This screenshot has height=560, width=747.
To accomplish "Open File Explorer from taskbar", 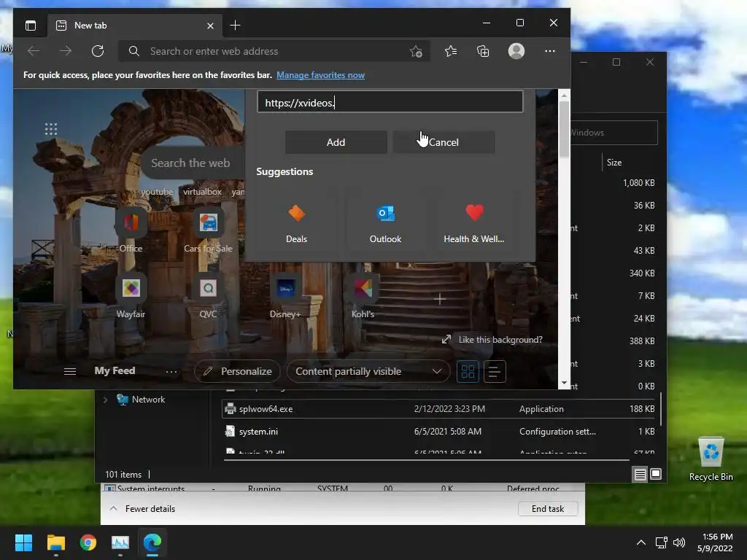I will coord(55,542).
